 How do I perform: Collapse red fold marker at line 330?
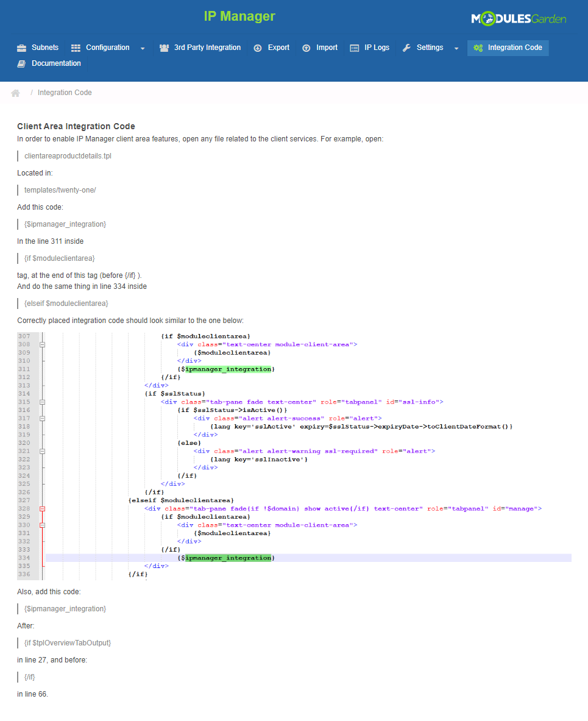point(42,525)
